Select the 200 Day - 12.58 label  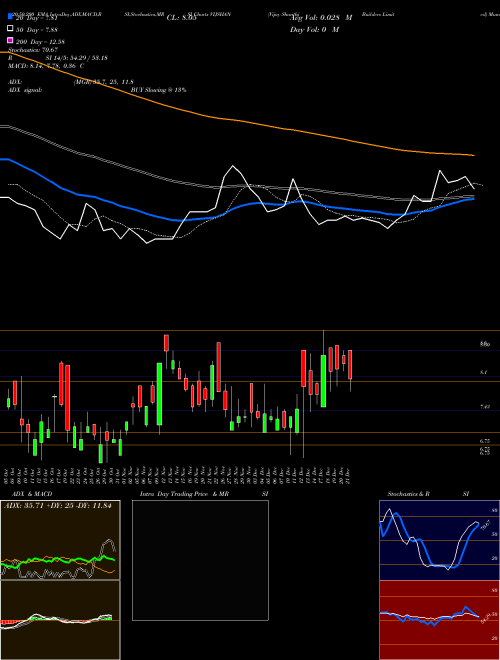[x=40, y=42]
